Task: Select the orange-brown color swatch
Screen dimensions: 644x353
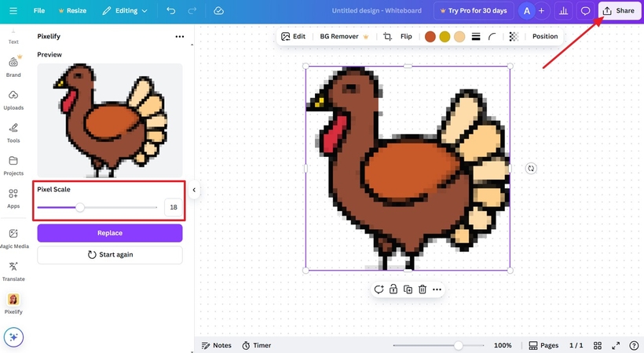Action: tap(430, 37)
